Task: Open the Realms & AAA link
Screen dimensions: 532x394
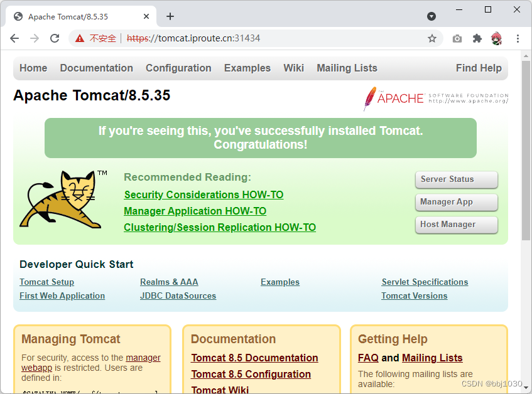Action: (x=169, y=282)
